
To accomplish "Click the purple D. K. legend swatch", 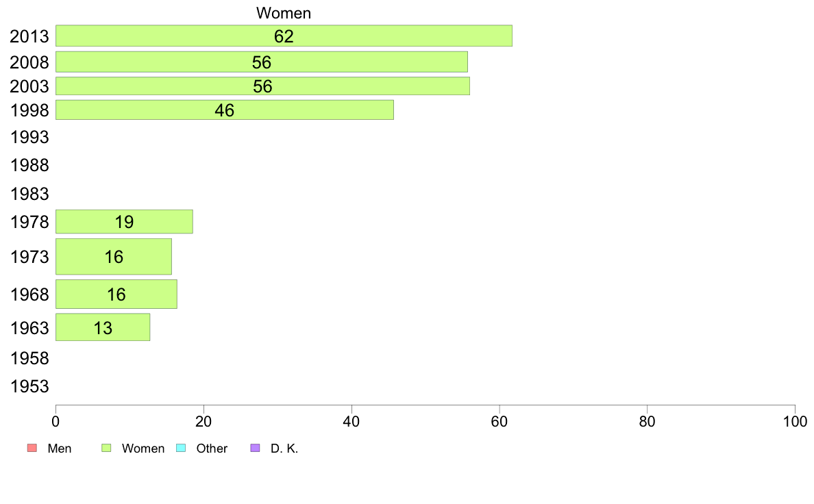I will 255,448.
